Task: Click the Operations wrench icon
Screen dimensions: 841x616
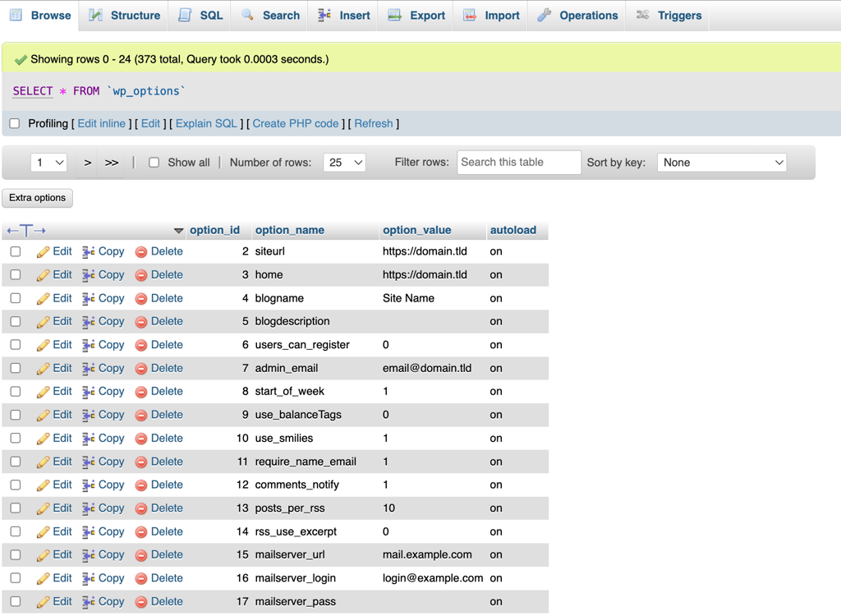Action: [x=545, y=15]
